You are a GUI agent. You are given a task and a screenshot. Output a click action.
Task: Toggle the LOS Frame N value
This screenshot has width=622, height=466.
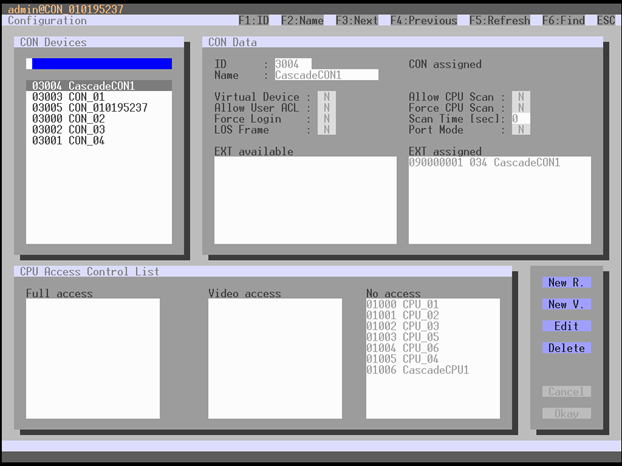pyautogui.click(x=326, y=129)
